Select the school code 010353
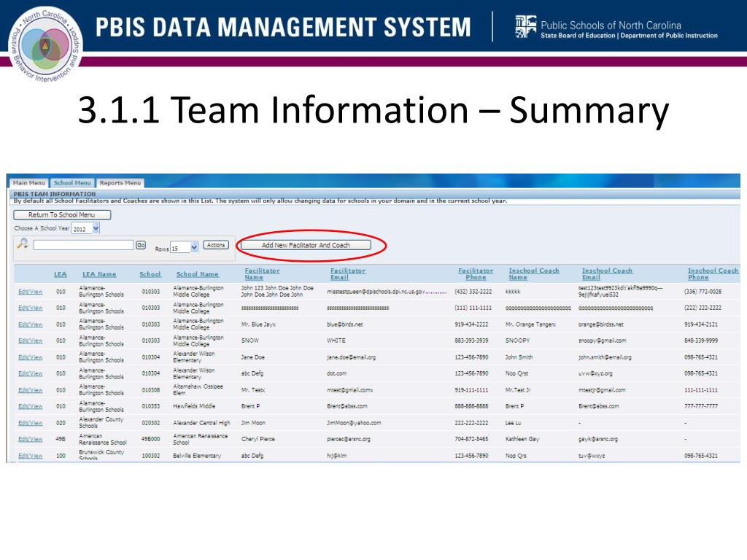Image resolution: width=747 pixels, height=560 pixels. [x=150, y=406]
